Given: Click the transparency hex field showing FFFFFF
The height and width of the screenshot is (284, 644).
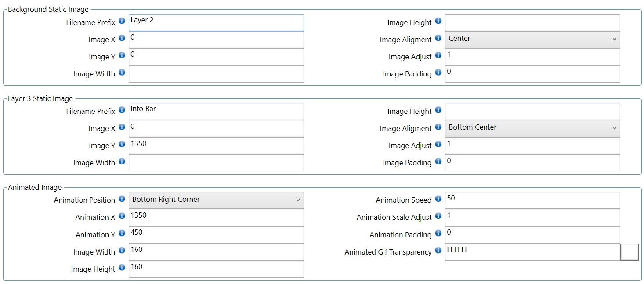Looking at the screenshot, I should click(x=532, y=252).
